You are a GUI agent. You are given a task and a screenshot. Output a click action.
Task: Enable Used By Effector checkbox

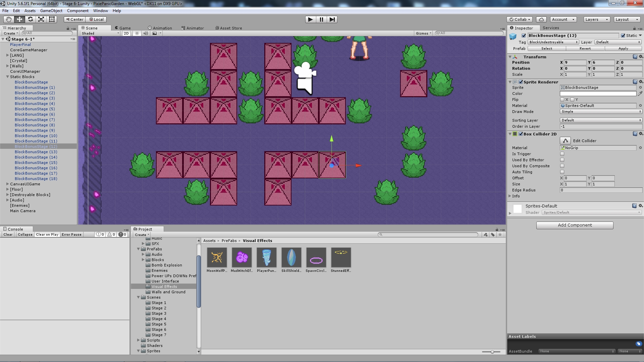click(x=562, y=160)
